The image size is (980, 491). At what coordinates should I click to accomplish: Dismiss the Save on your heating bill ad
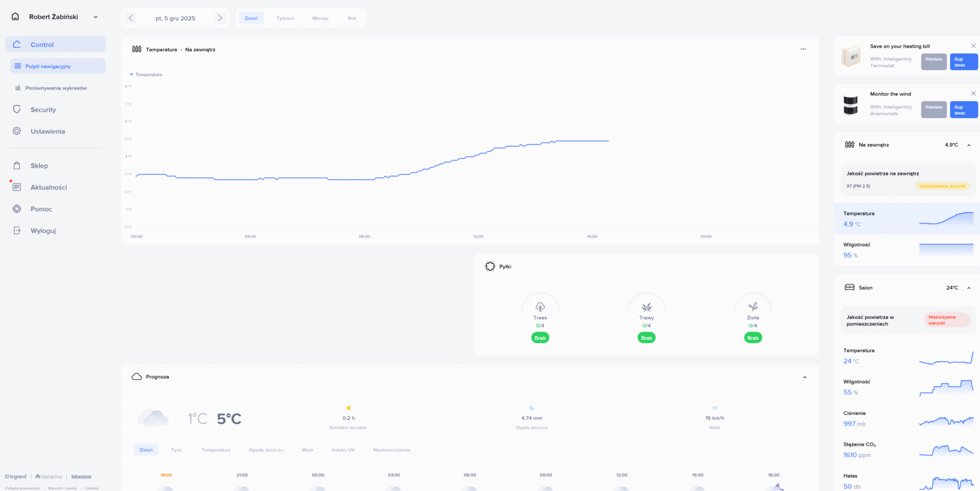[x=973, y=46]
